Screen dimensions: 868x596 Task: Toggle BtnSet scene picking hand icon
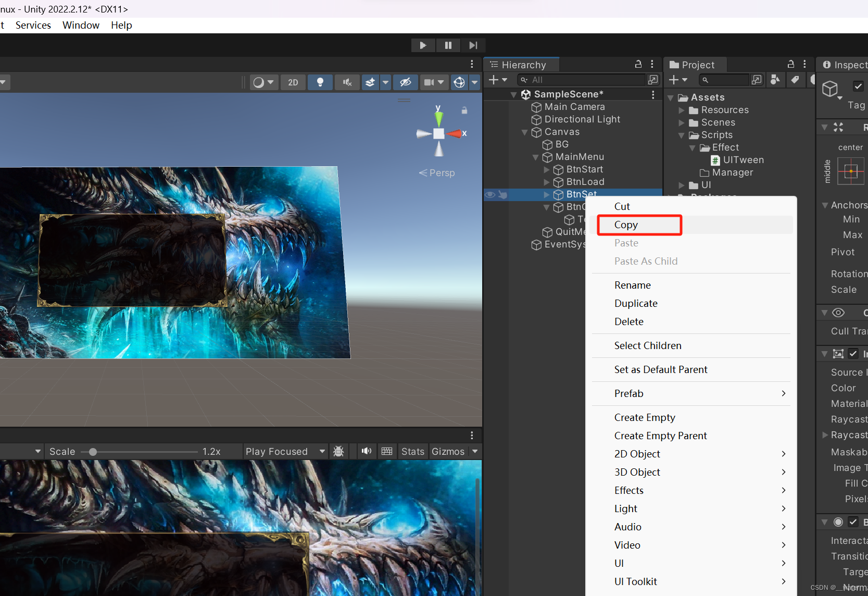coord(503,195)
